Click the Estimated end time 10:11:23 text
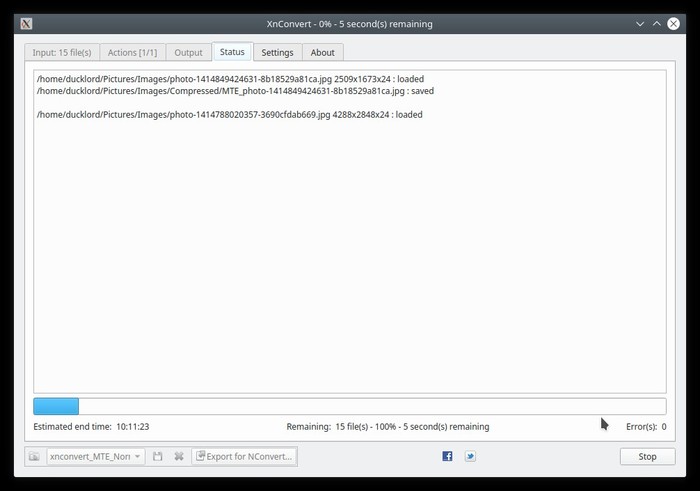This screenshot has height=491, width=700. [x=91, y=427]
